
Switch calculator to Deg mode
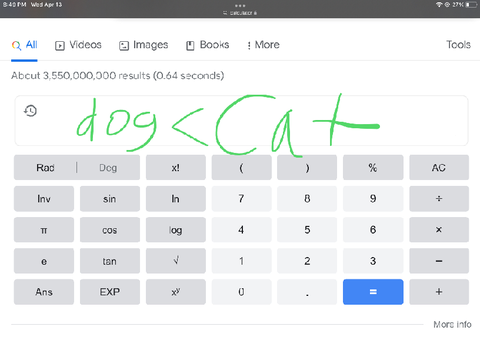tap(108, 167)
